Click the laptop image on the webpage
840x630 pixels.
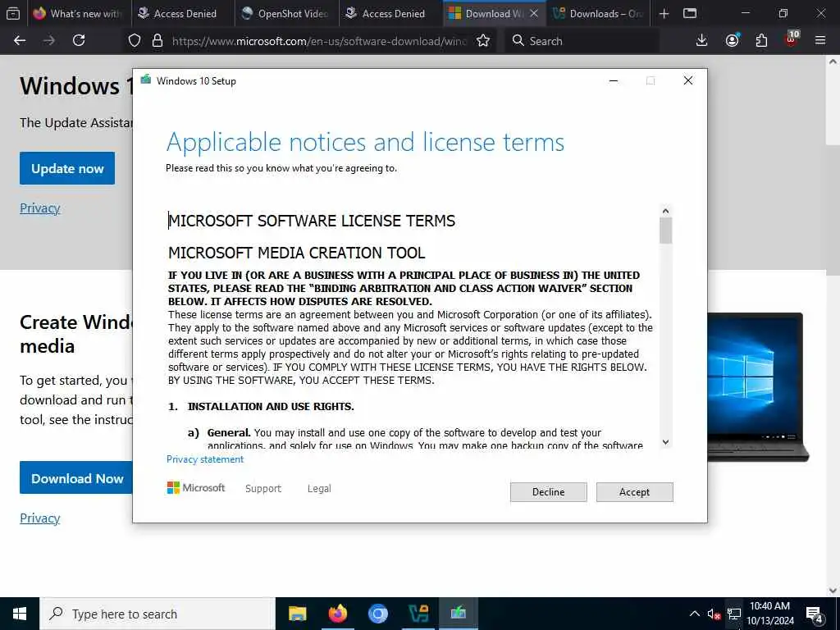(x=758, y=387)
